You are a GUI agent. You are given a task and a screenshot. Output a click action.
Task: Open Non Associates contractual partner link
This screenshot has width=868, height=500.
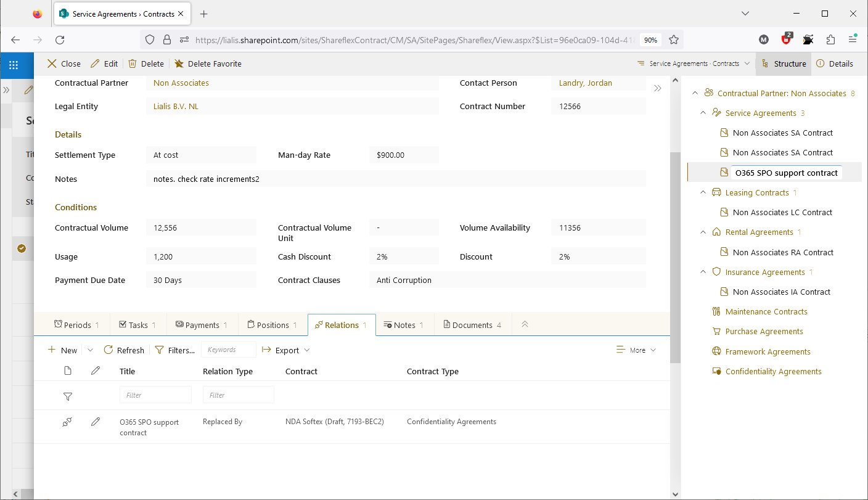[x=181, y=83]
